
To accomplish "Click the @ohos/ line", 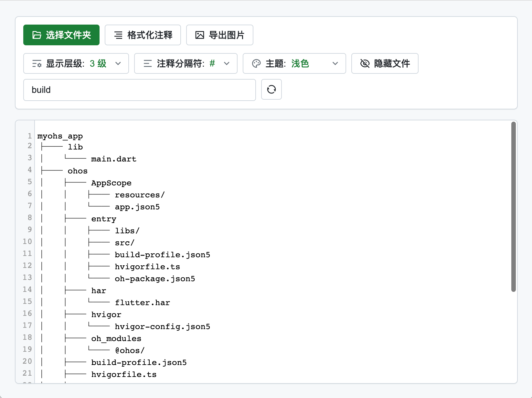I will point(130,351).
